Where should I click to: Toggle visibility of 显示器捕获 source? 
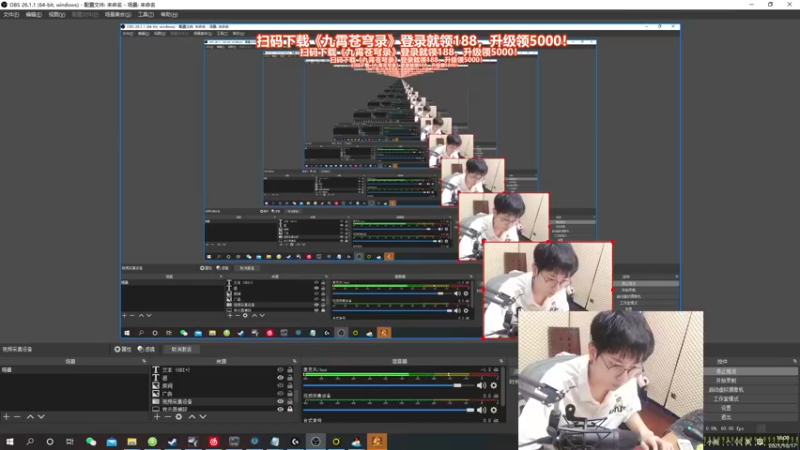click(x=280, y=409)
